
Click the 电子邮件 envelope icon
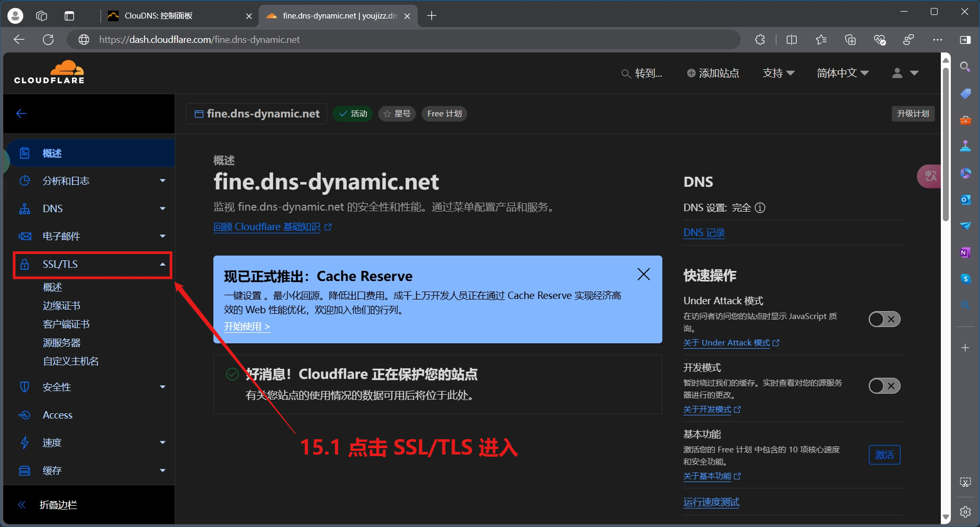coord(24,236)
